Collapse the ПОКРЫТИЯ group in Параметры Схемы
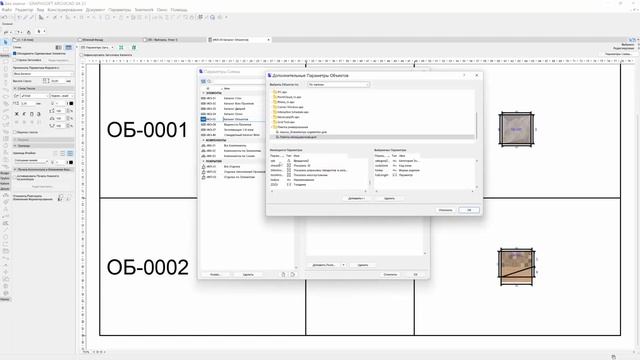This screenshot has width=640, height=360. (203, 161)
